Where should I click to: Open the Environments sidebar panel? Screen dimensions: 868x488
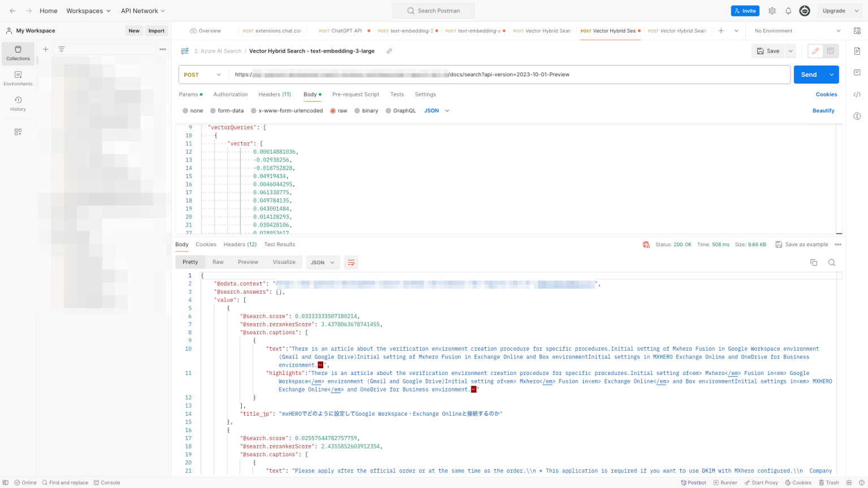(x=18, y=79)
